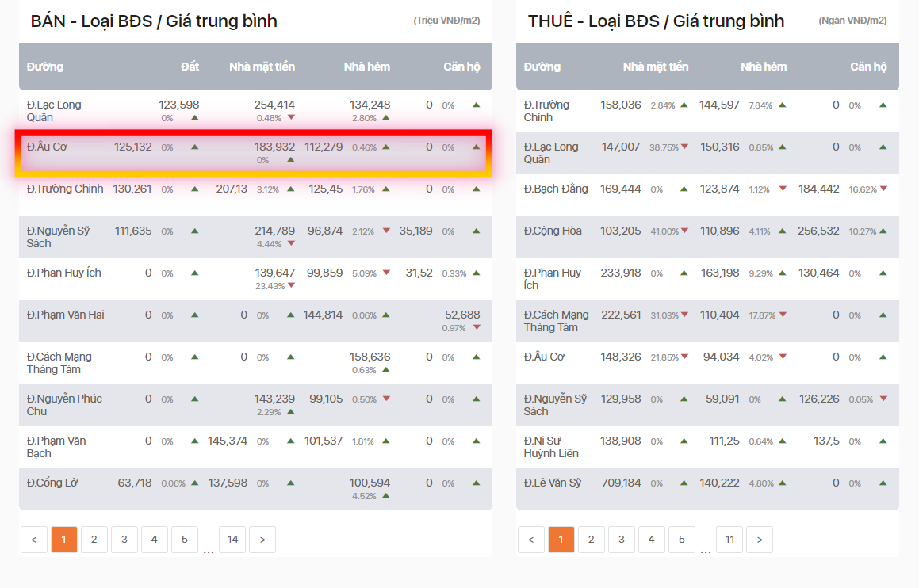
Task: Open Đ.Lạc Long Quân street in BÁN table
Action: coord(54,111)
